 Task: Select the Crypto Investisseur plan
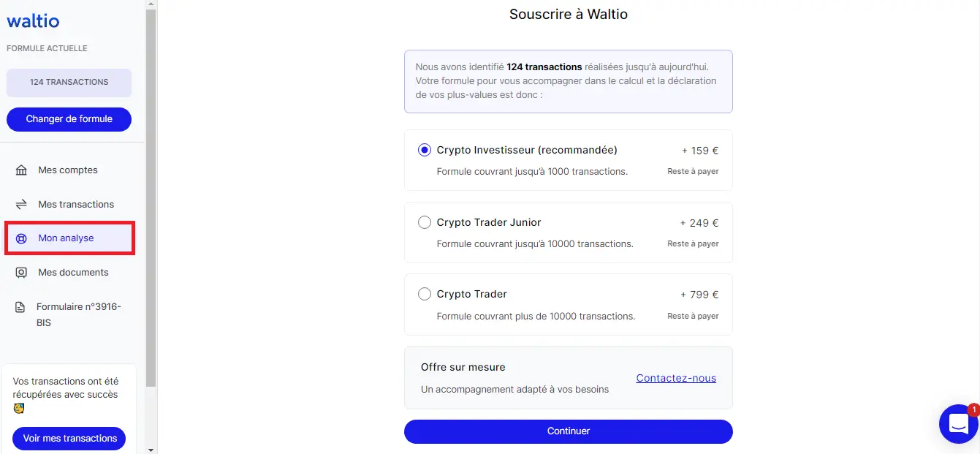(425, 149)
